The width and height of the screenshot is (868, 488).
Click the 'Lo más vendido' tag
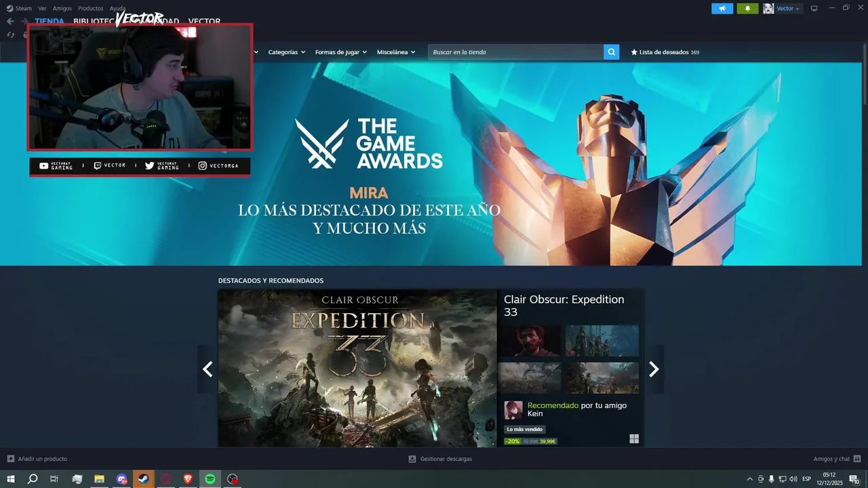[525, 430]
